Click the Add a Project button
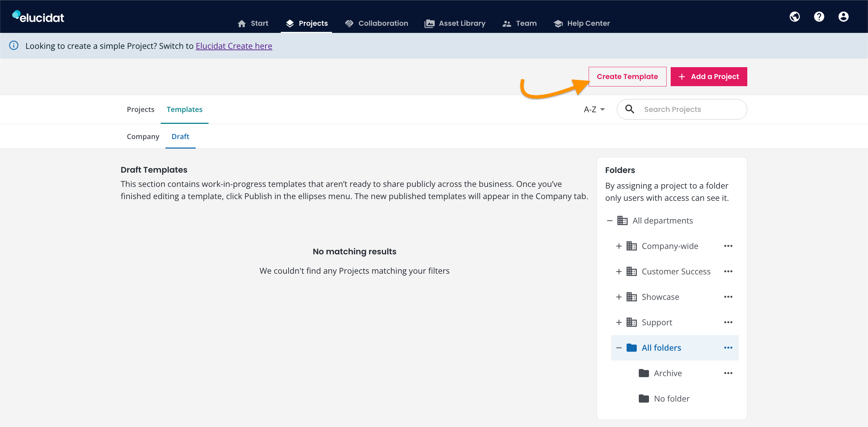 [709, 77]
